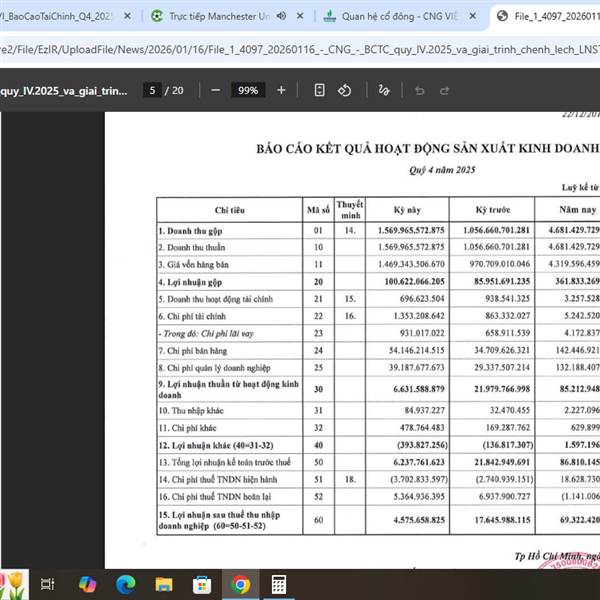600x600 pixels.
Task: Mute the Manchester tab audio icon
Action: 282,16
